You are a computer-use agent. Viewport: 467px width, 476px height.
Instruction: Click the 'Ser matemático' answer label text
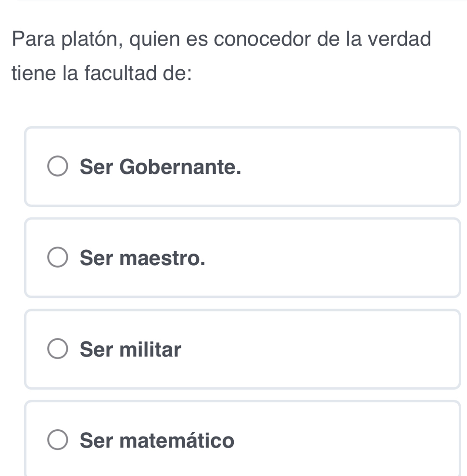158,440
